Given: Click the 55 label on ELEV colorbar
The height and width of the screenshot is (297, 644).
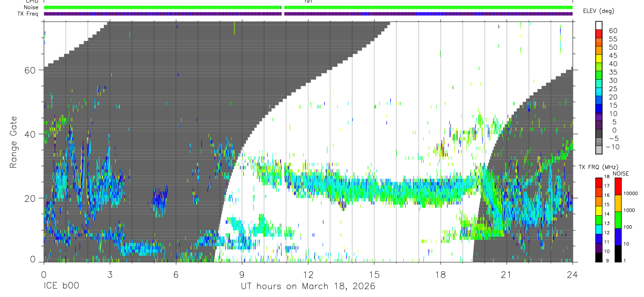Looking at the screenshot, I should click(x=613, y=39).
